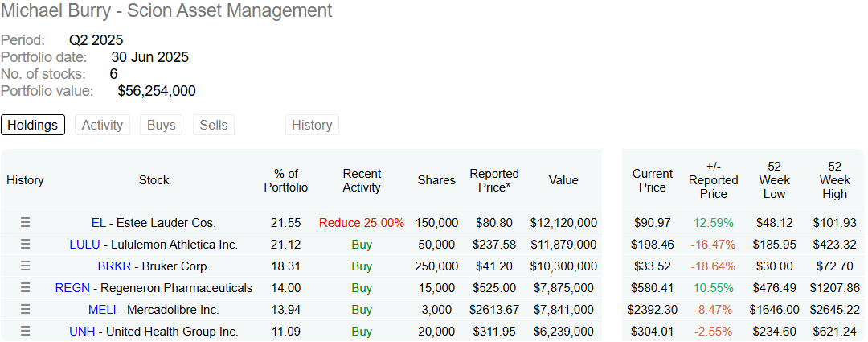This screenshot has width=868, height=342.
Task: Click the 21.55 portfolio percent cell
Action: click(x=285, y=223)
